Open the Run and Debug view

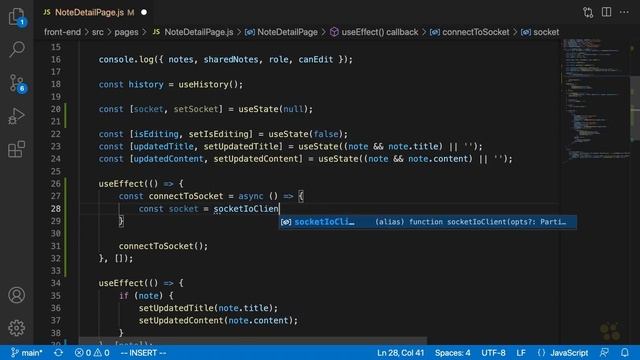coord(17,116)
